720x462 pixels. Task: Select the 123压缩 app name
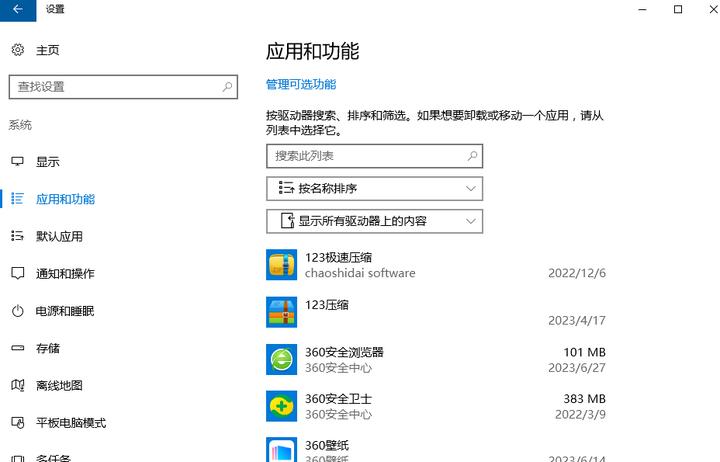tap(327, 305)
